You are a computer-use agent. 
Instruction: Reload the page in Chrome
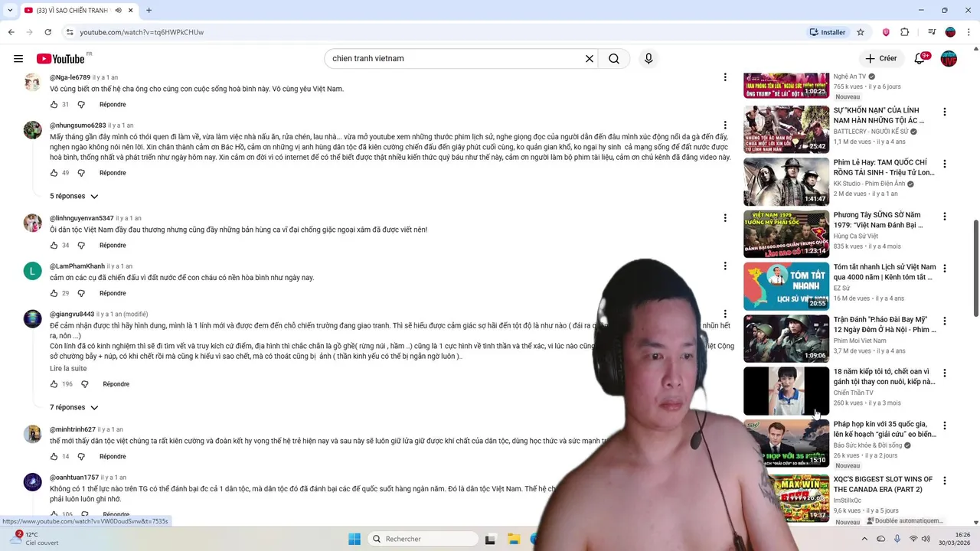[47, 32]
